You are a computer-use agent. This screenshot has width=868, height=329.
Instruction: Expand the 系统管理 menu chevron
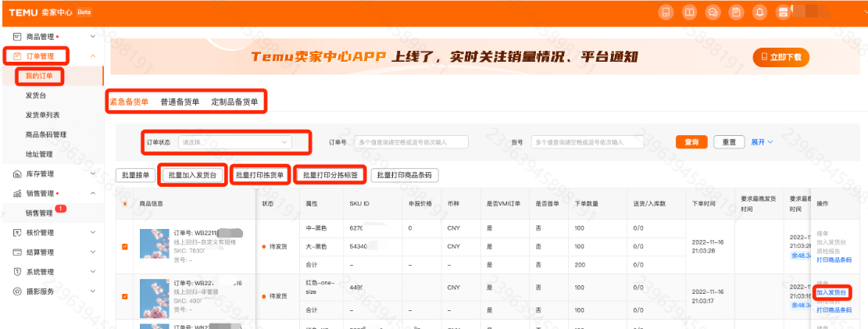click(93, 272)
